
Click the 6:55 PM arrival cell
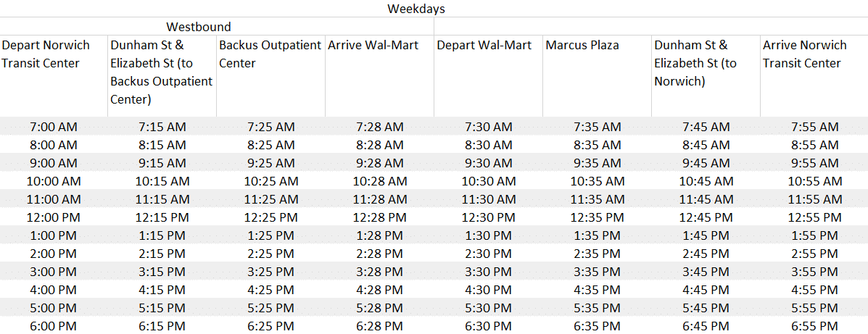point(814,326)
